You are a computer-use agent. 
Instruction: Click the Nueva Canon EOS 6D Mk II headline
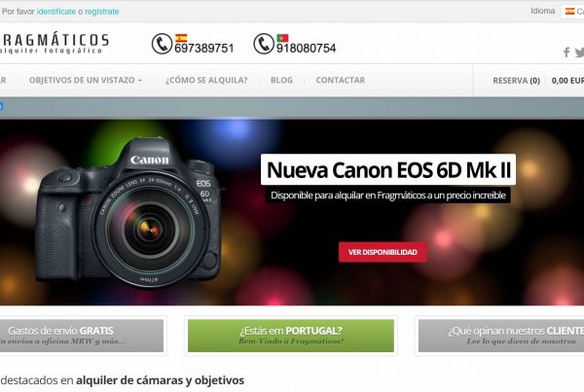click(388, 170)
